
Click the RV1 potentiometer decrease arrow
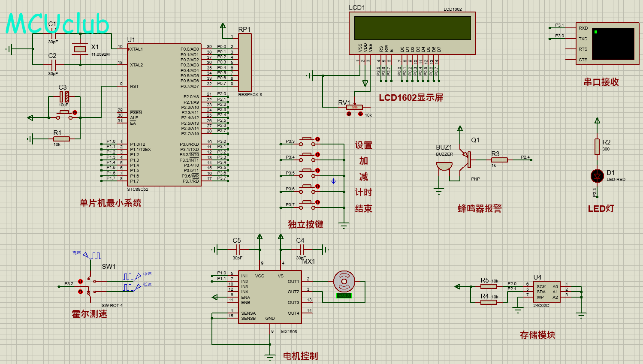point(349,114)
